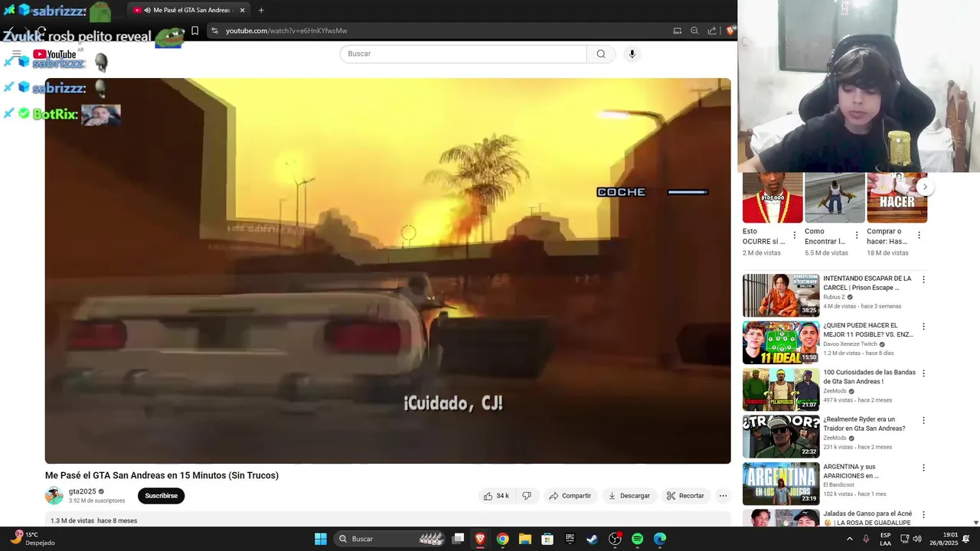980x551 pixels.
Task: Open gta2025 channel avatar
Action: (54, 495)
